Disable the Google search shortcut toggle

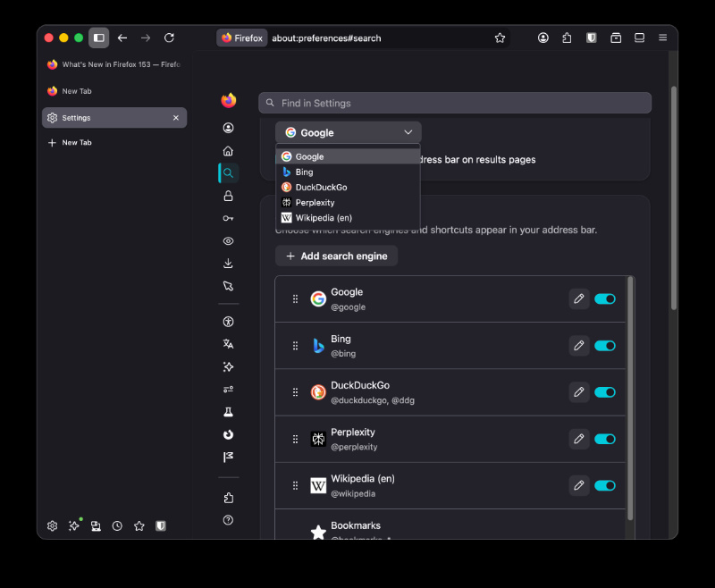[x=605, y=299]
